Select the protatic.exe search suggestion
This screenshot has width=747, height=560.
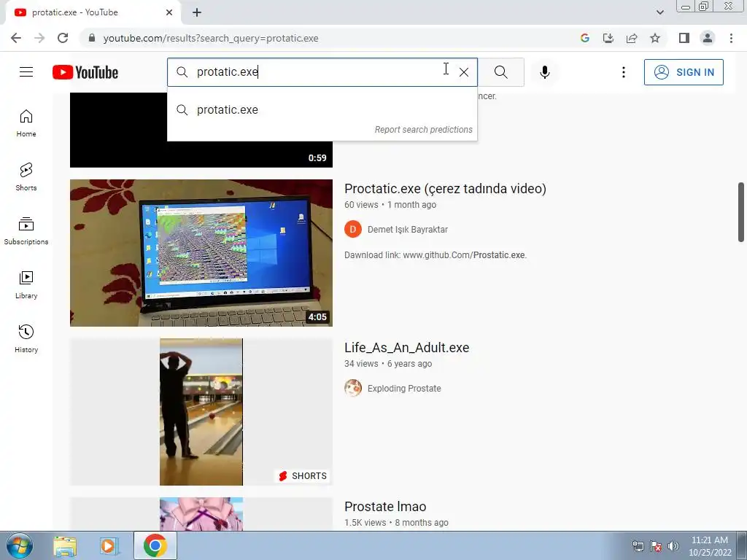(322, 109)
